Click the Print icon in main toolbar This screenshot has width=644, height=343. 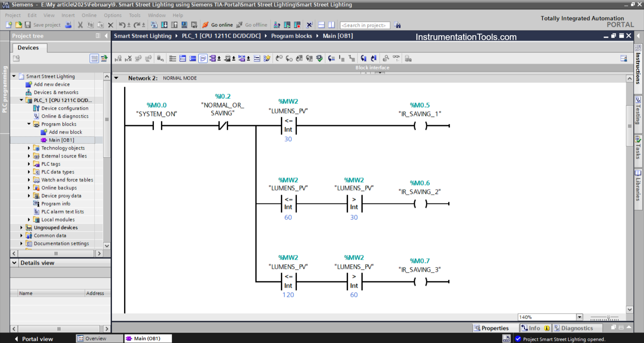click(68, 25)
